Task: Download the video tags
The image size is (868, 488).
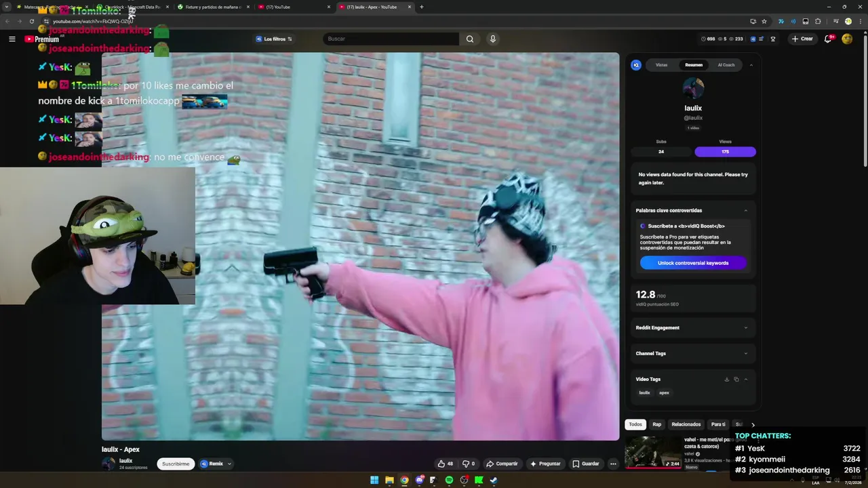Action: click(726, 379)
